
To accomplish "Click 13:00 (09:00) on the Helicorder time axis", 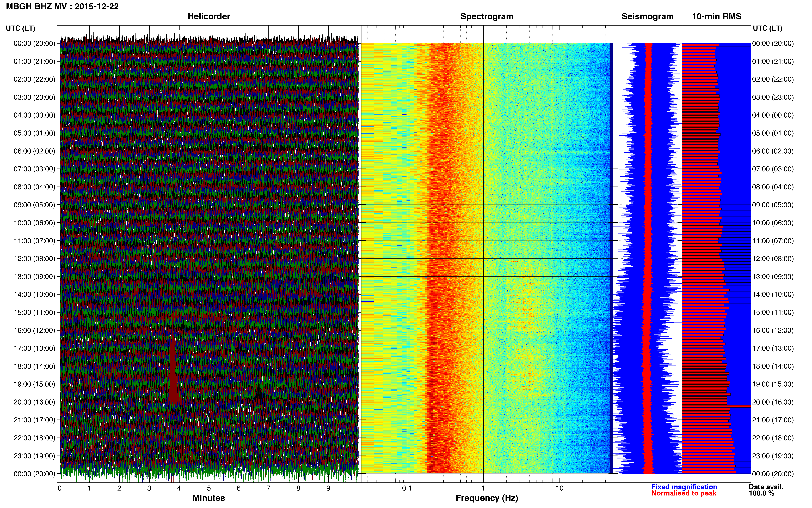I will click(x=34, y=277).
